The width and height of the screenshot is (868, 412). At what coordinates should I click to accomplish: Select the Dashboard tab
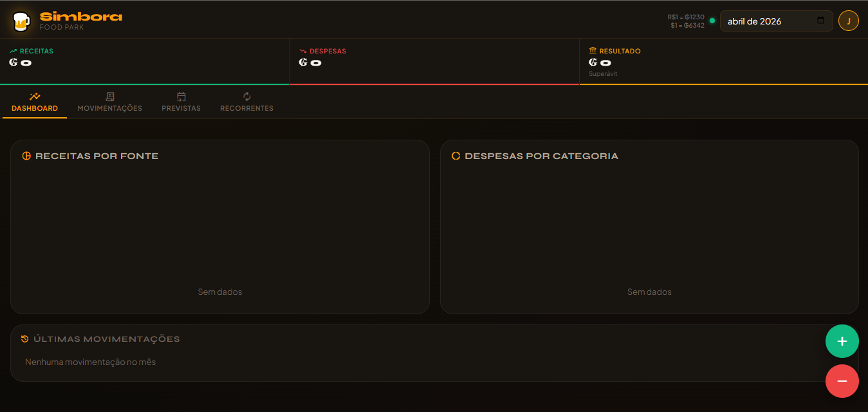35,103
